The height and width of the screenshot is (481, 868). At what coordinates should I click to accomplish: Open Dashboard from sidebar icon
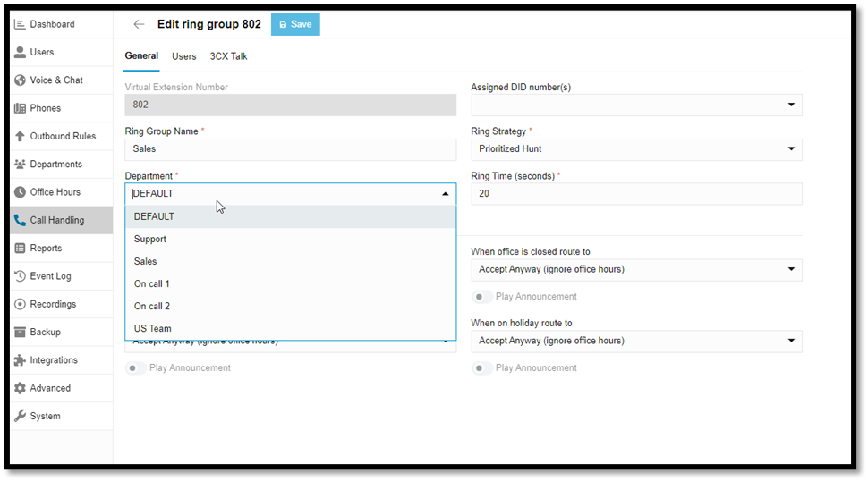[20, 24]
